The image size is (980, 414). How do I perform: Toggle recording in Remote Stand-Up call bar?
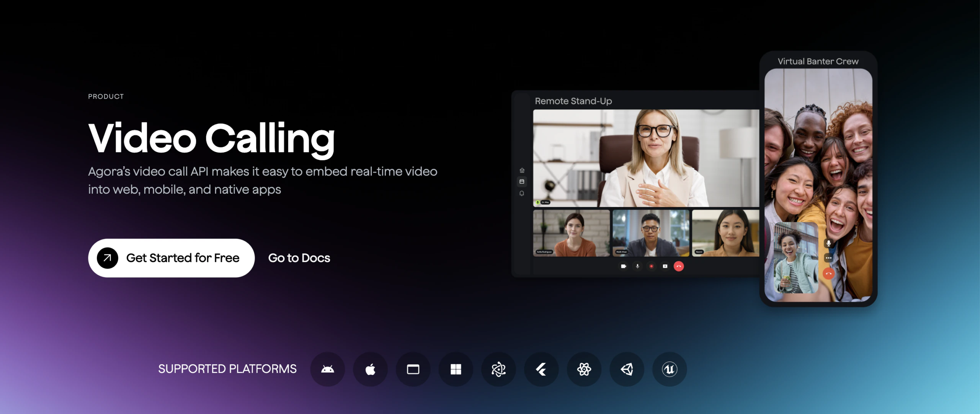(651, 266)
